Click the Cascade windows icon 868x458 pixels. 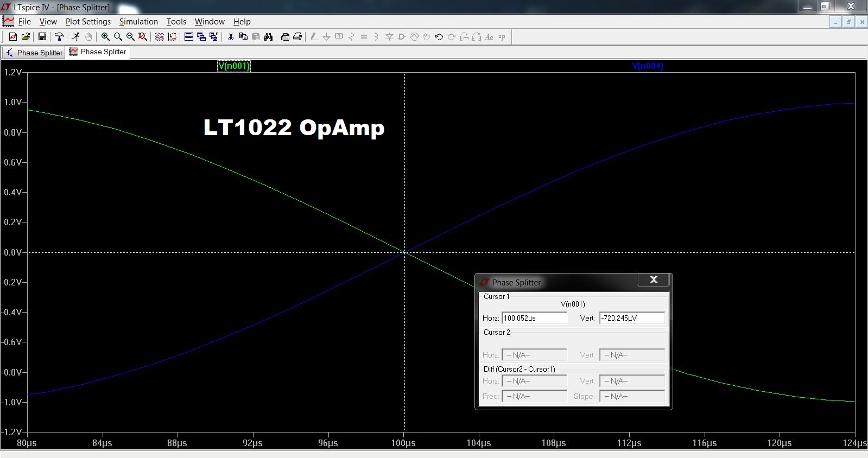point(201,37)
